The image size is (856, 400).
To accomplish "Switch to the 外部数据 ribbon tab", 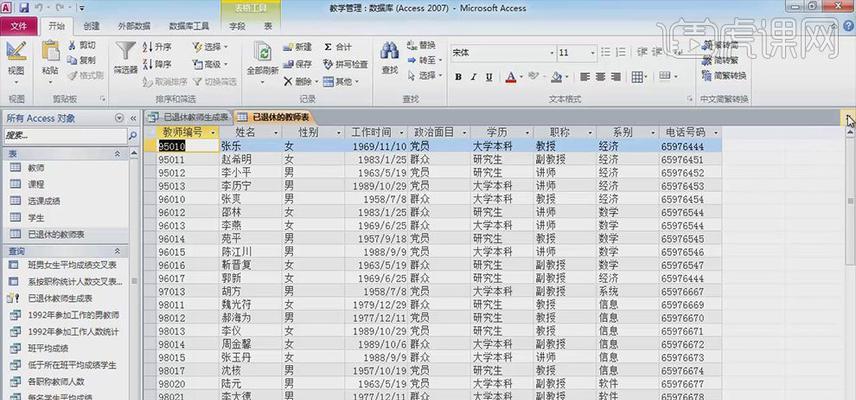I will pyautogui.click(x=134, y=26).
